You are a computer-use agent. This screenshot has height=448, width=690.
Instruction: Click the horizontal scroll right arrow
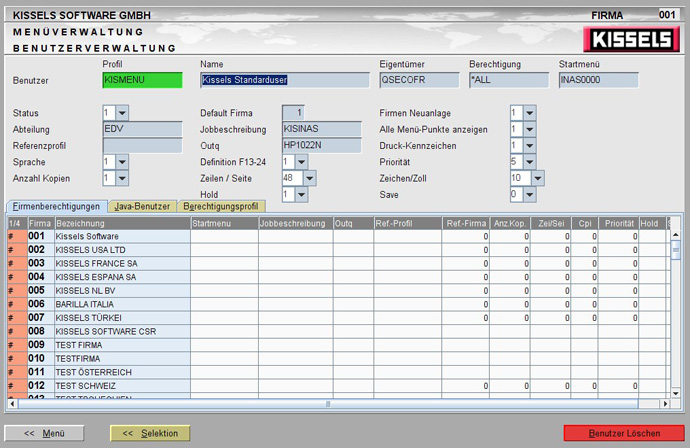click(665, 404)
